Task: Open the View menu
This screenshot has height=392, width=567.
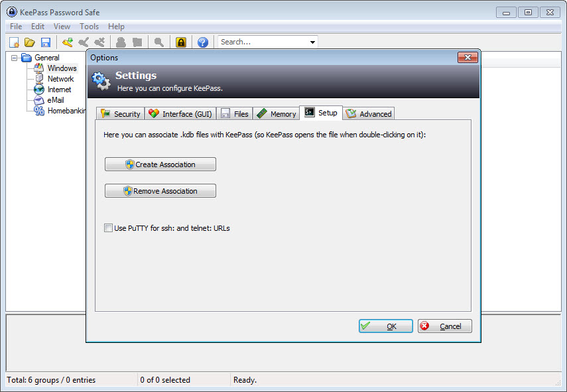Action: click(62, 27)
